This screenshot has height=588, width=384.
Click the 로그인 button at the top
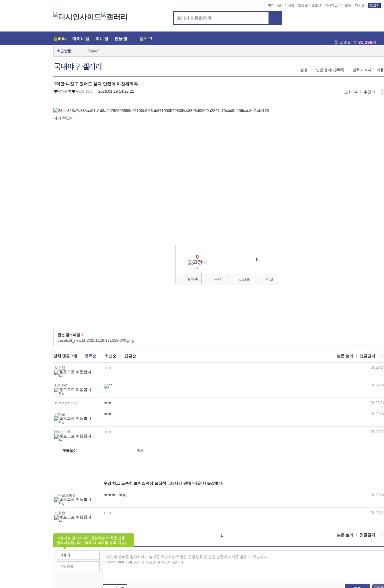(374, 5)
